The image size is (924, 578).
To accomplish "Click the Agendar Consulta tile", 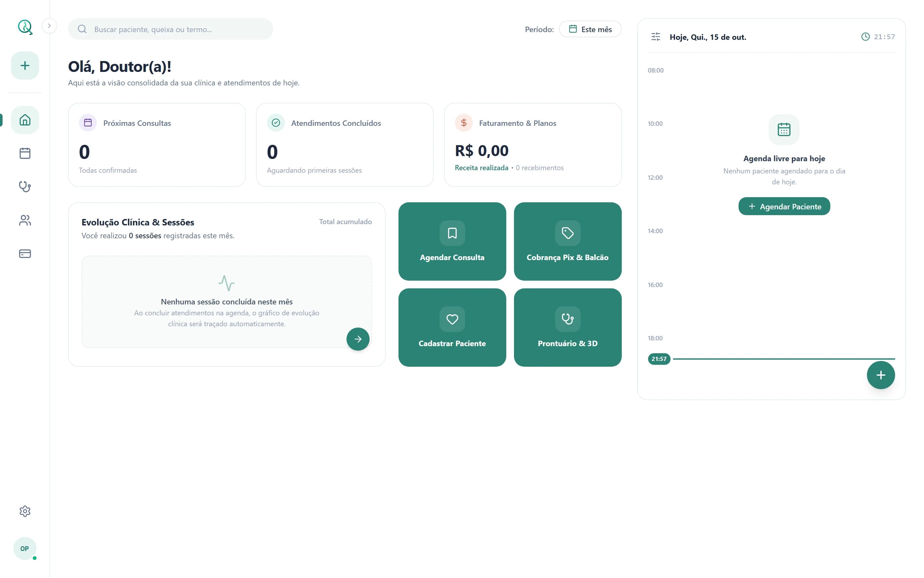I will click(x=452, y=241).
